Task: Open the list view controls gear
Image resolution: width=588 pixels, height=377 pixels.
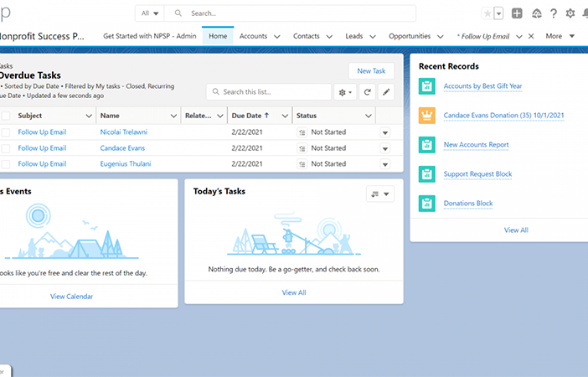Action: 345,92
